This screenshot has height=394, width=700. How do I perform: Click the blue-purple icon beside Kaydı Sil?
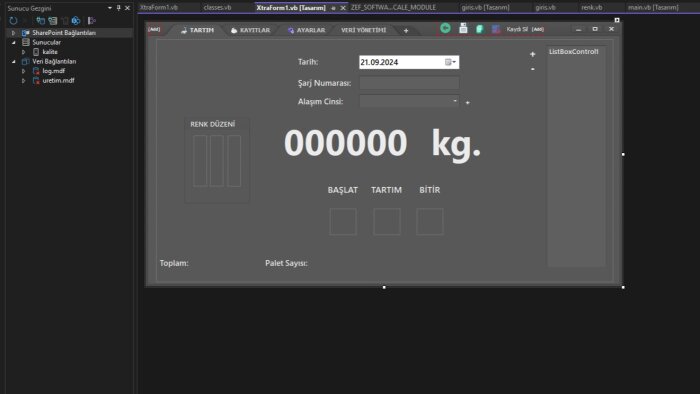click(496, 29)
